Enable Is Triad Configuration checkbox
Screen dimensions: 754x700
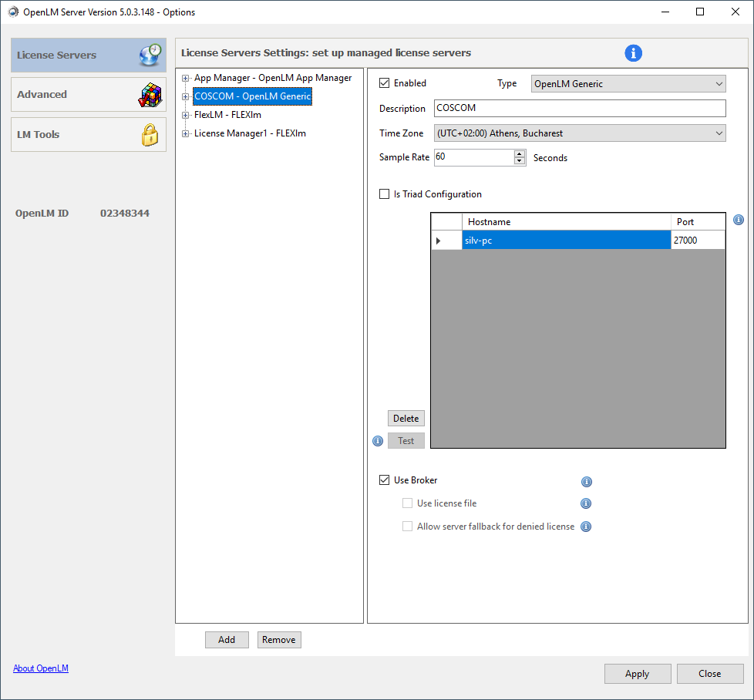[385, 194]
